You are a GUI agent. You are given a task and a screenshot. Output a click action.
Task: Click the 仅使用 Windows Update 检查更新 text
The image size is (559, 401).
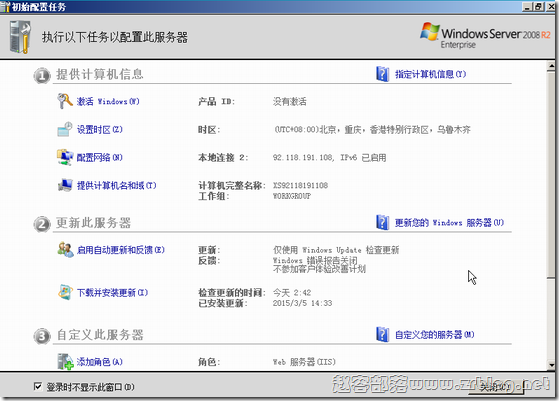(336, 250)
